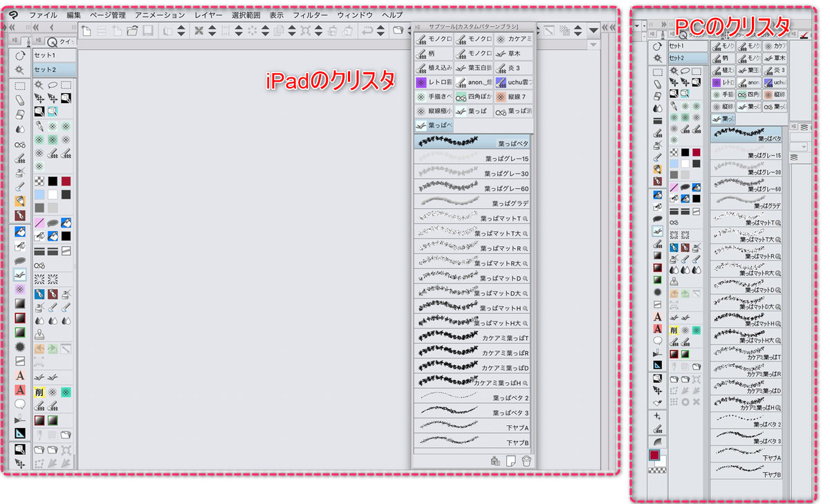Select the レトロ霧 sub tool group on iPad
Viewport: 830px width, 504px height.
[434, 82]
